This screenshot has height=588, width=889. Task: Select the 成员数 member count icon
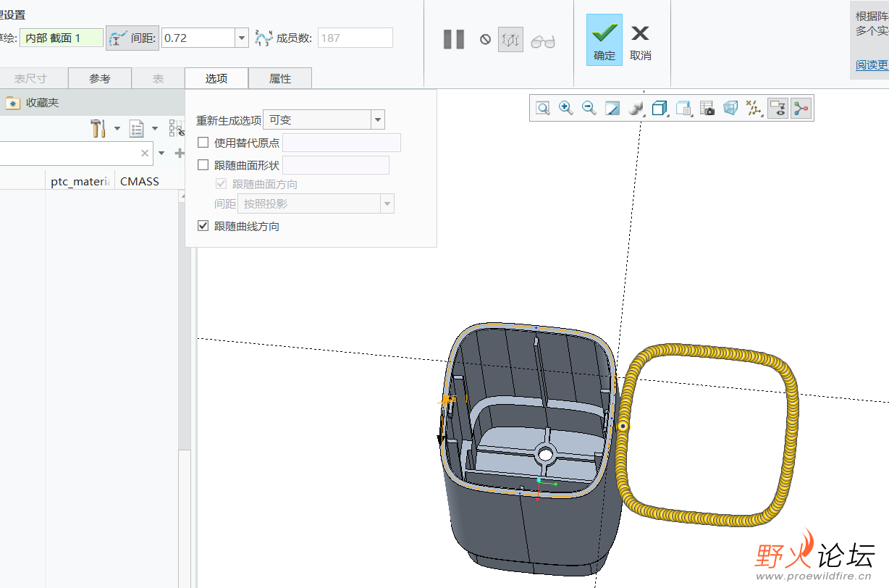pyautogui.click(x=264, y=38)
